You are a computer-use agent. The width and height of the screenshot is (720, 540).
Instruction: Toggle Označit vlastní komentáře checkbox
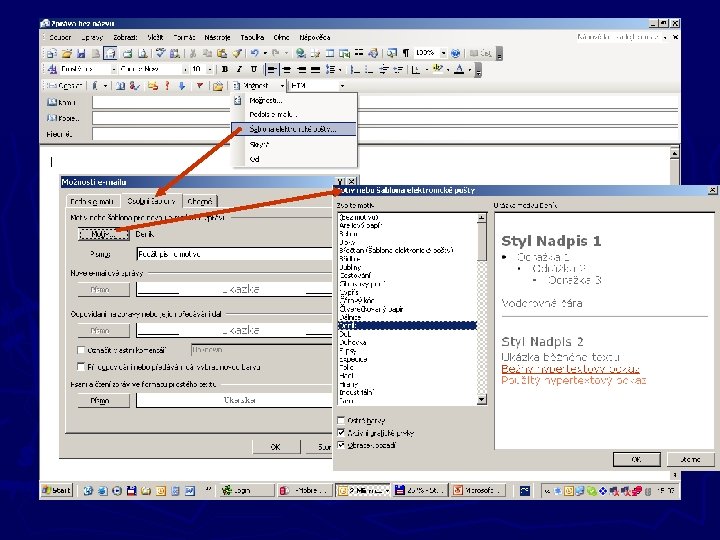pos(81,350)
